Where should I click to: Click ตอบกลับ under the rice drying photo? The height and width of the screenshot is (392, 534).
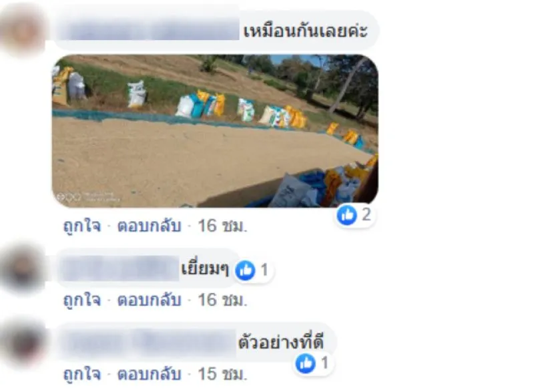tap(149, 226)
